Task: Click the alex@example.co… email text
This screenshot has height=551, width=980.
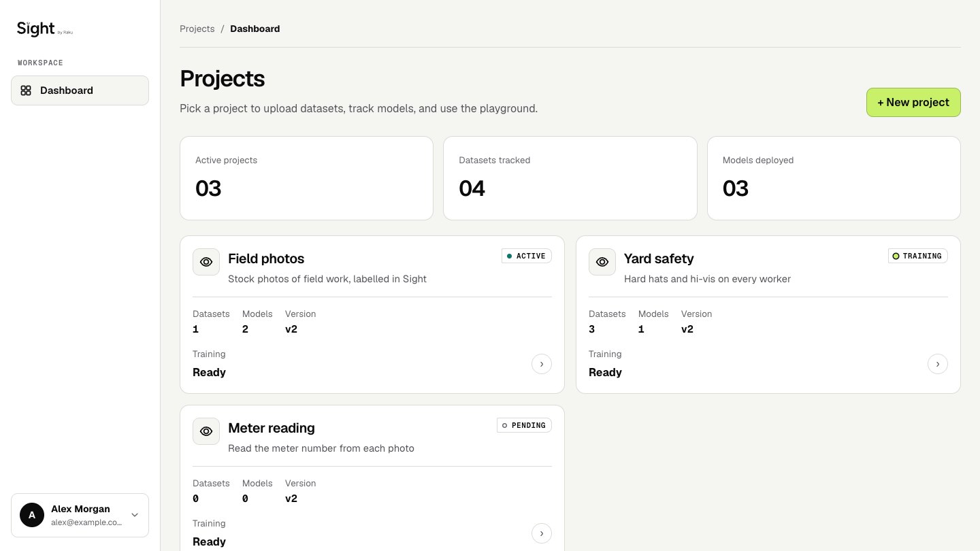Action: [86, 522]
